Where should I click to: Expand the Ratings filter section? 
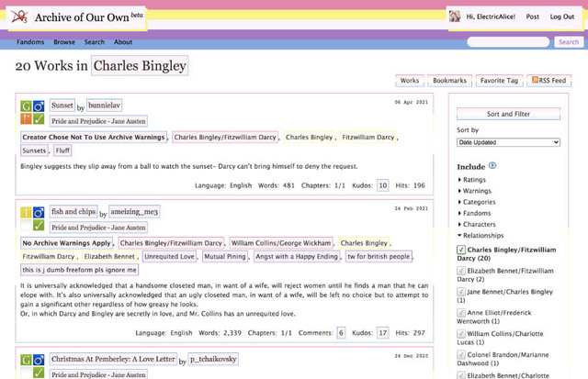click(471, 180)
